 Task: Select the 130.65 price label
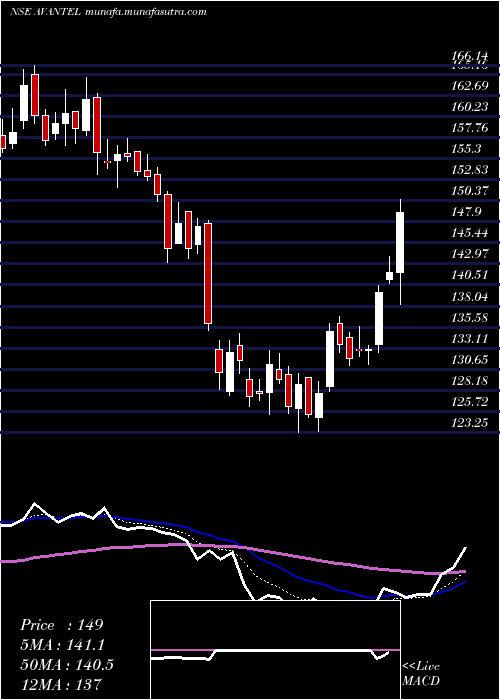click(470, 359)
